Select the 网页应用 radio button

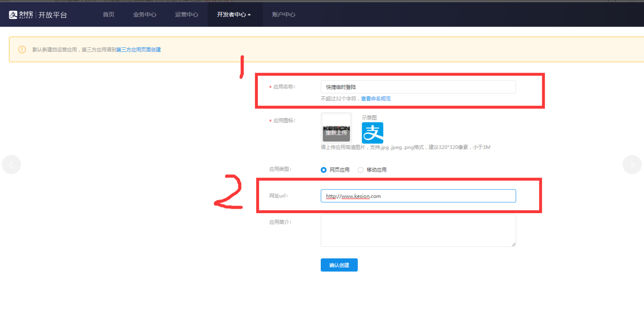pyautogui.click(x=324, y=170)
